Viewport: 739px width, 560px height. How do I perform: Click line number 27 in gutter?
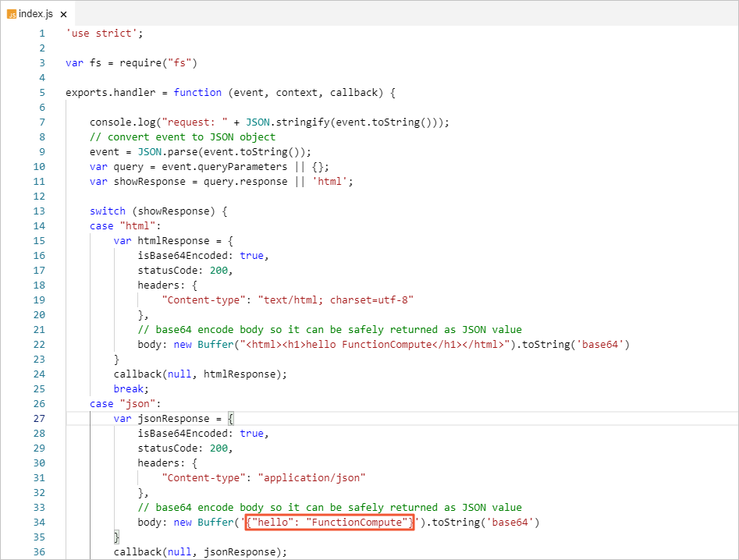[x=39, y=419]
